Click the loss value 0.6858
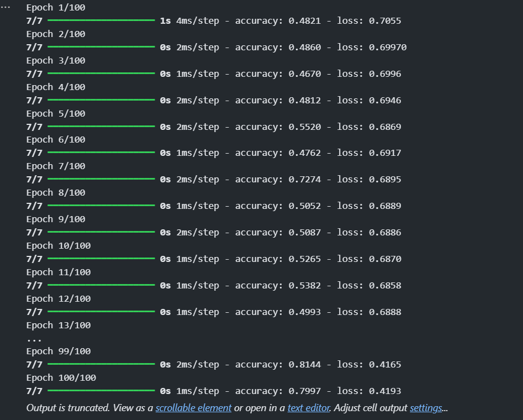The width and height of the screenshot is (523, 420). (385, 286)
